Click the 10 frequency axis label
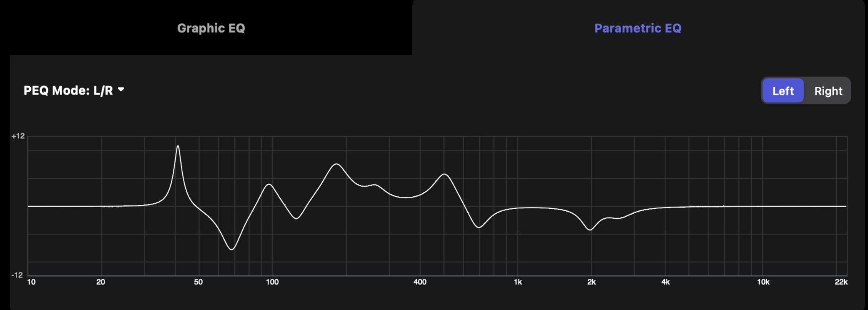This screenshot has height=310, width=868. point(31,282)
